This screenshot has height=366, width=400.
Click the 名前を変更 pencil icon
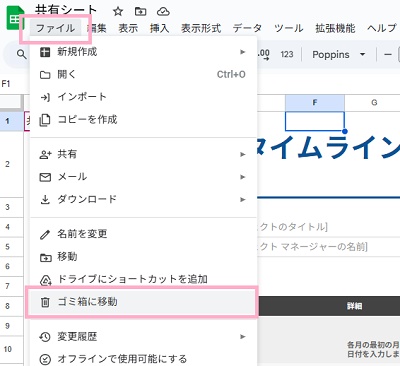45,234
